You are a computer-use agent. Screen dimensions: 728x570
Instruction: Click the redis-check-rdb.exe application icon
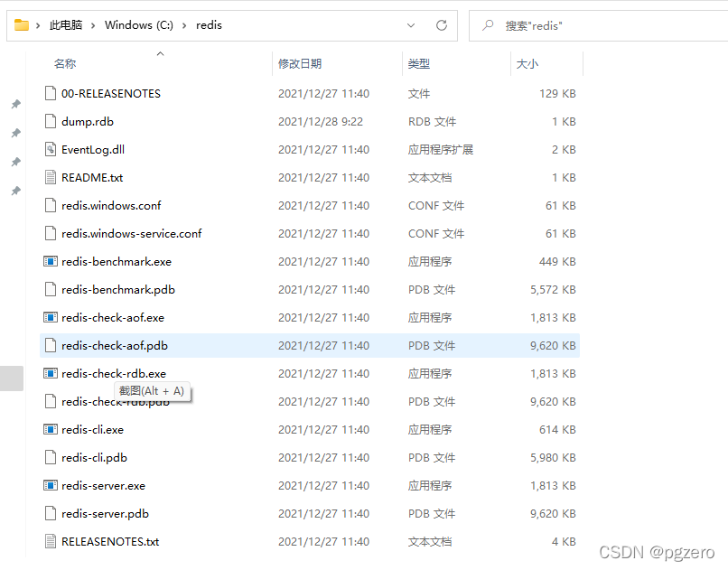pyautogui.click(x=51, y=373)
